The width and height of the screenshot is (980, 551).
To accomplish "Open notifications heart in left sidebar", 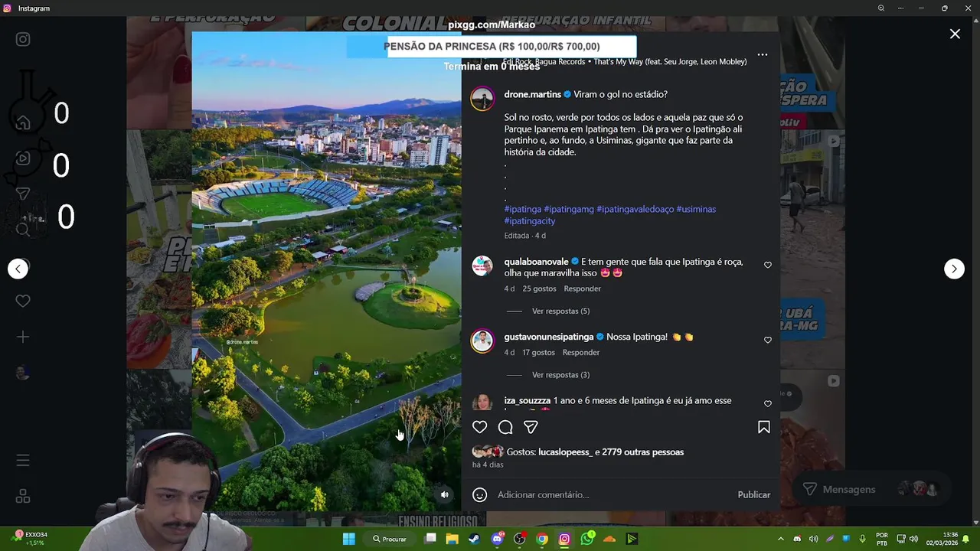I will 23,302.
